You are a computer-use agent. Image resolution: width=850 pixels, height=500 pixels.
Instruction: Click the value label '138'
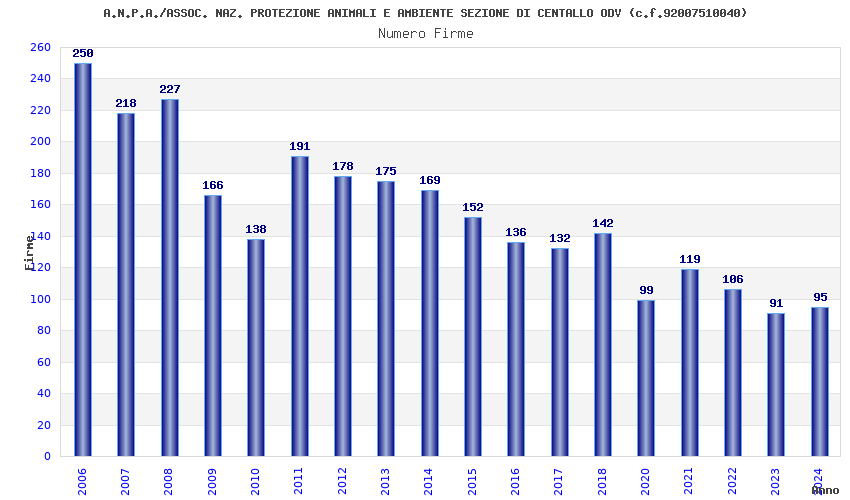[256, 229]
